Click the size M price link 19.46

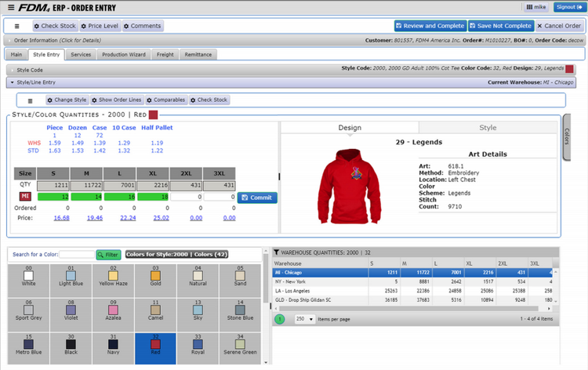95,218
